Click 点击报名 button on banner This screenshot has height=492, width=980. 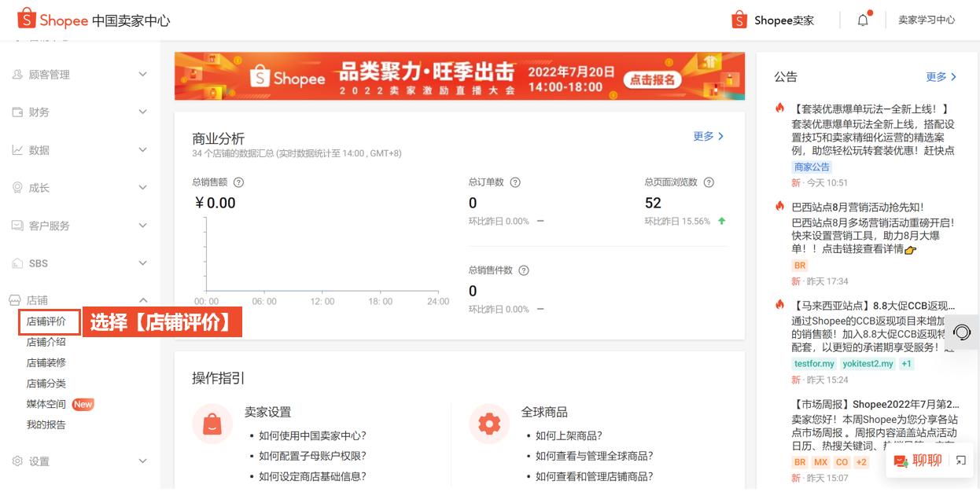pos(653,79)
